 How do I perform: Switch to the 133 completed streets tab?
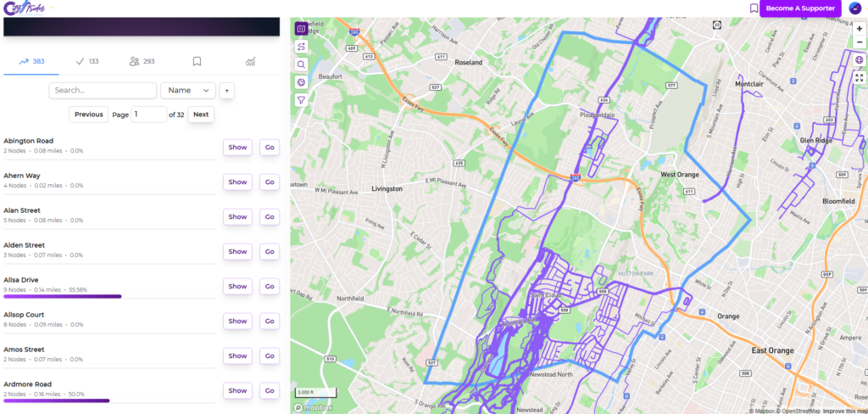point(87,61)
